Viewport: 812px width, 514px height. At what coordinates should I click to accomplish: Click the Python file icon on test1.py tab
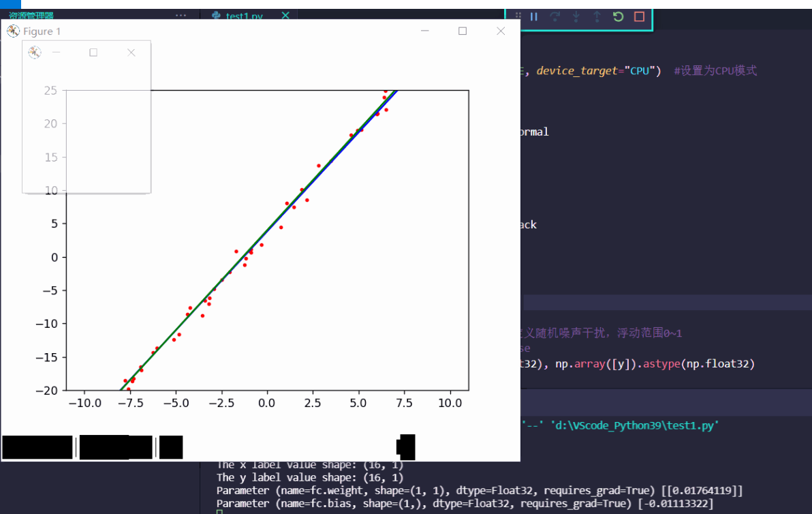point(217,16)
